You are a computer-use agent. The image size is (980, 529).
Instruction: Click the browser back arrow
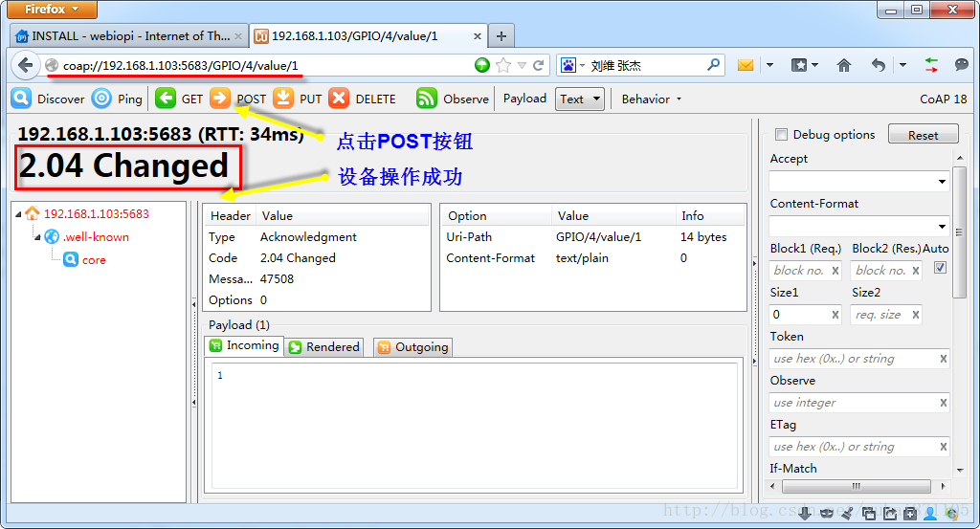[x=25, y=65]
